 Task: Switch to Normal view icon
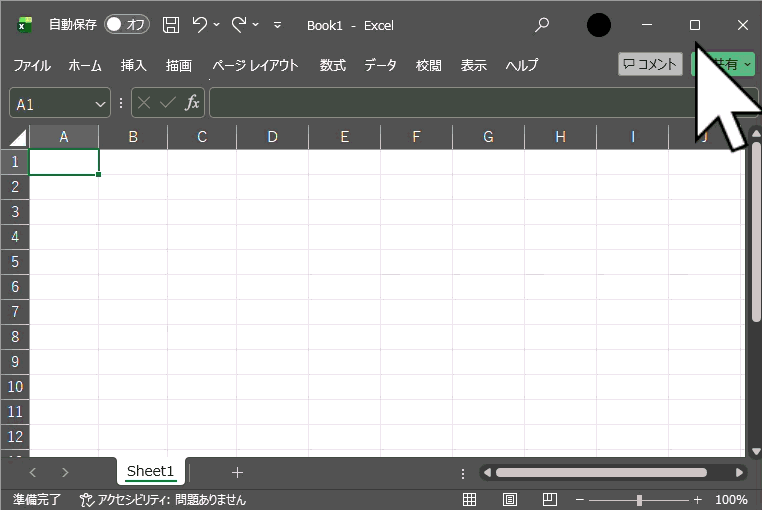(x=469, y=499)
